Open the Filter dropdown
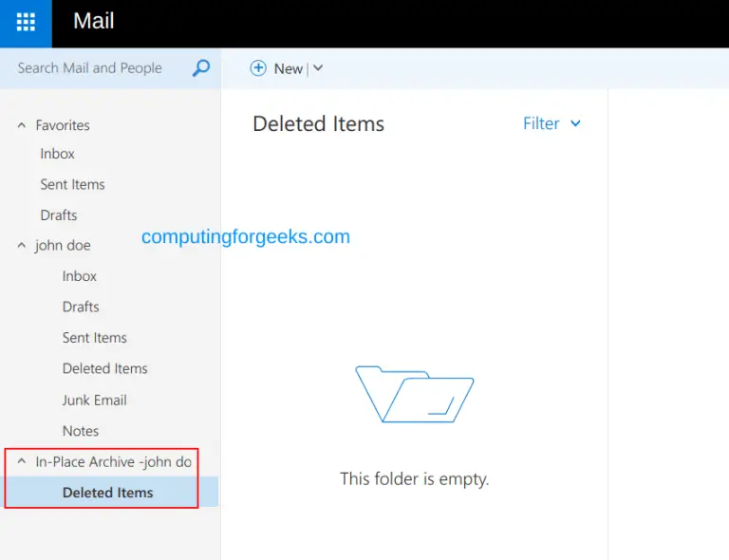Image resolution: width=729 pixels, height=560 pixels. pyautogui.click(x=551, y=123)
